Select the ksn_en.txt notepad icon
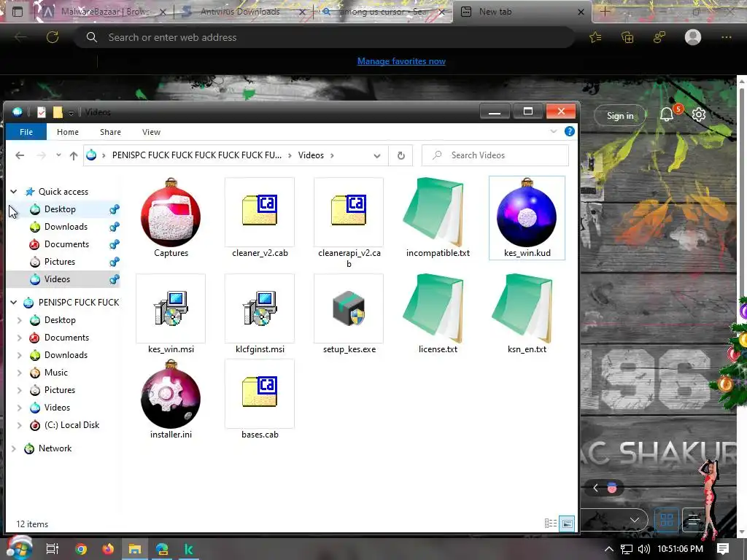747x560 pixels. point(522,308)
